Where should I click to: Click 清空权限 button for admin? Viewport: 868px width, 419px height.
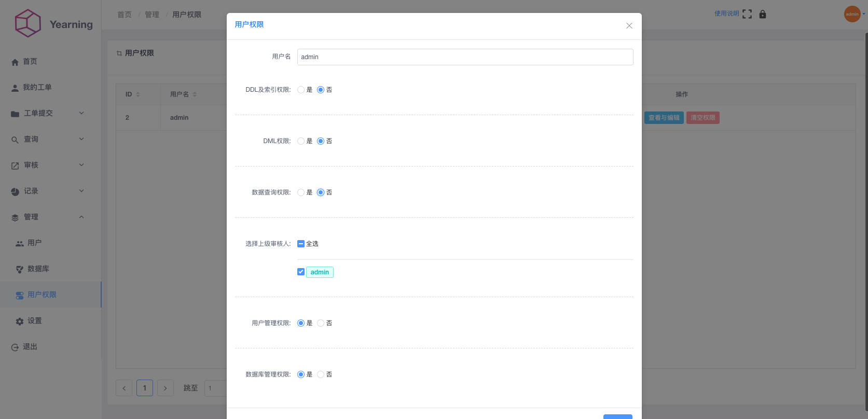(x=703, y=118)
